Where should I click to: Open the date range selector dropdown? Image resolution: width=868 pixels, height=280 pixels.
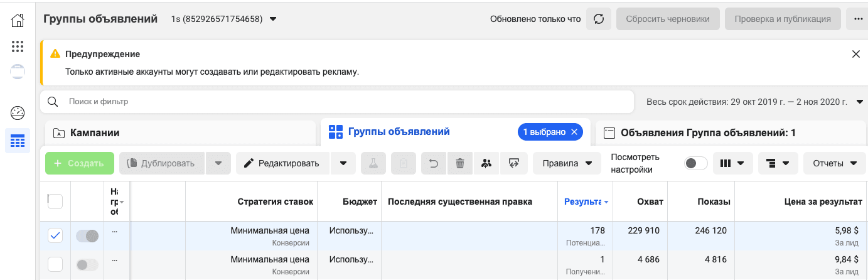pyautogui.click(x=754, y=102)
